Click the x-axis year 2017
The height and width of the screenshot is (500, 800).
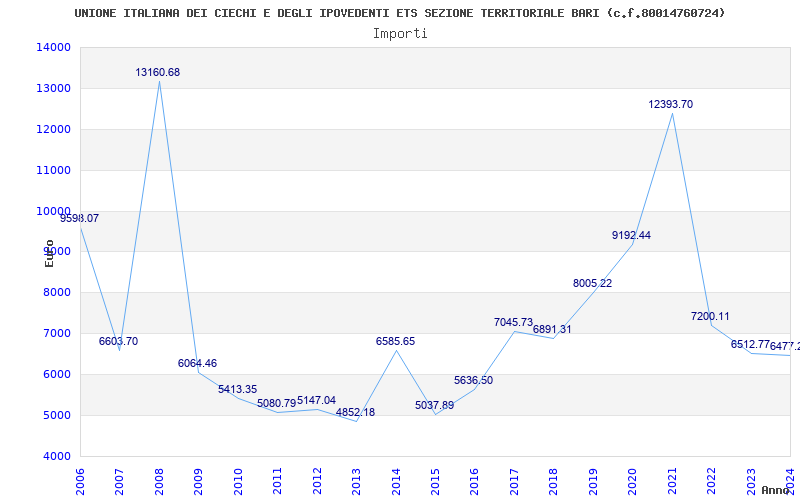514,482
